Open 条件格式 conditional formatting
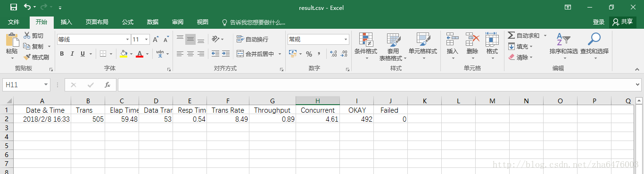The width and height of the screenshot is (644, 174). (x=365, y=46)
